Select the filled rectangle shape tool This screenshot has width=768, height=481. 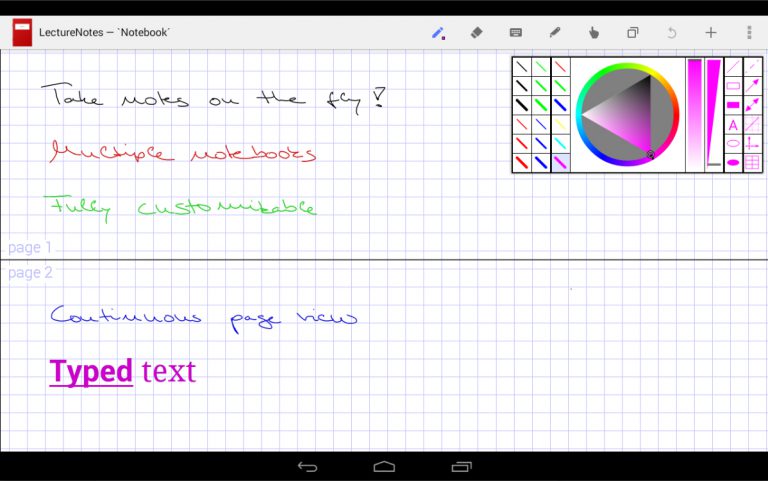click(733, 105)
